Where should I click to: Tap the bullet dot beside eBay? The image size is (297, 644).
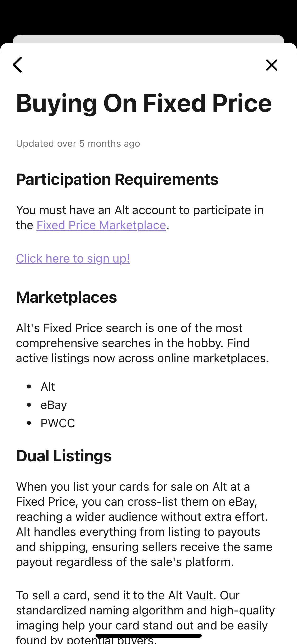point(29,405)
